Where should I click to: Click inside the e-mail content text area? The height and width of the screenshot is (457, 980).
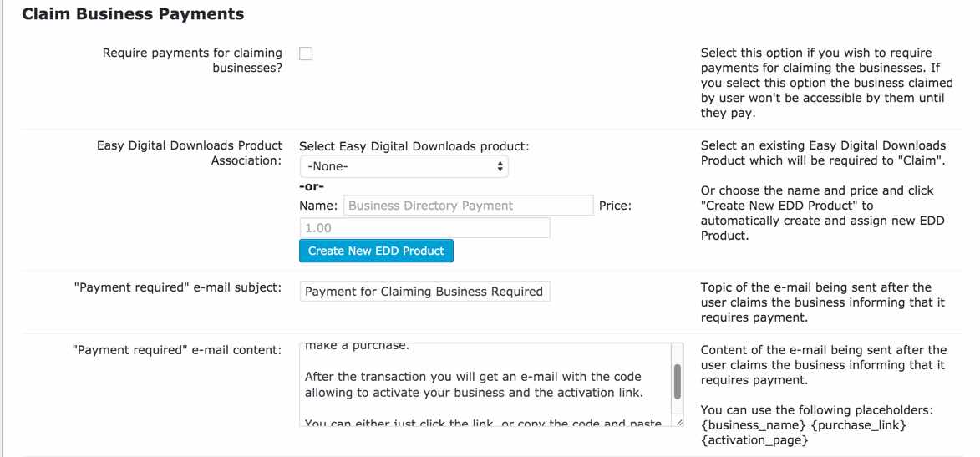coord(485,384)
